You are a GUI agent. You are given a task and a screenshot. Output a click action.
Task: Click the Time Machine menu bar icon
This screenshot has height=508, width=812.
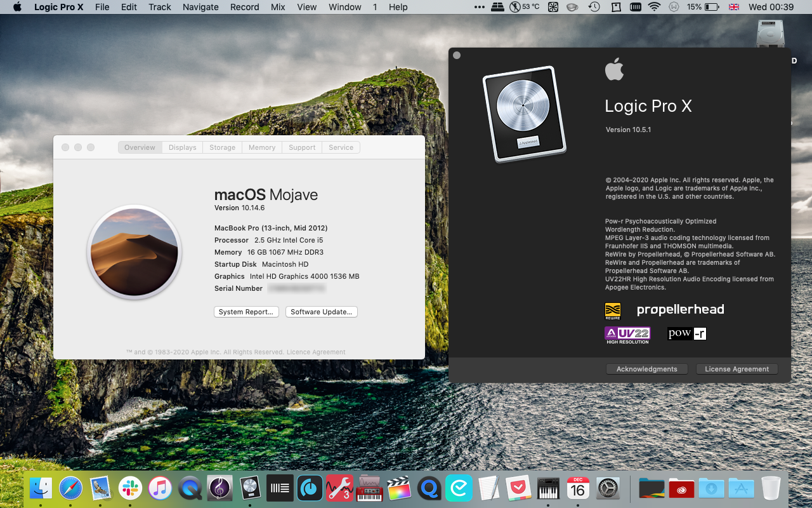[594, 7]
